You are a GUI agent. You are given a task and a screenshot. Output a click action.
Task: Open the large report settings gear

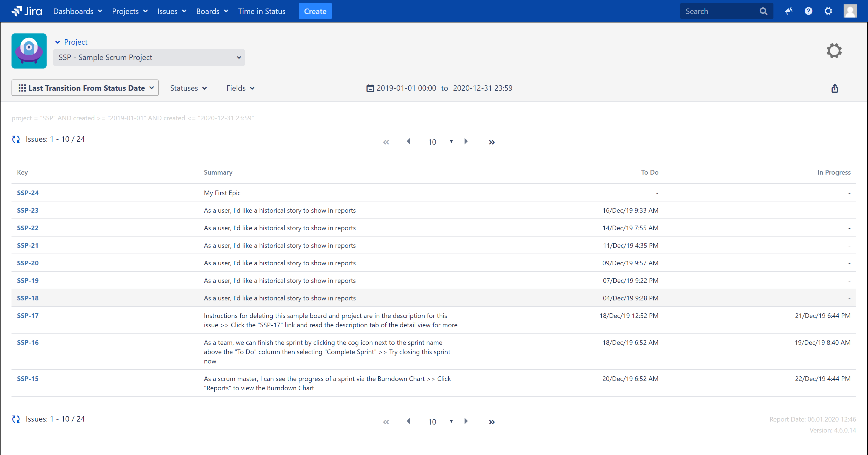tap(834, 51)
